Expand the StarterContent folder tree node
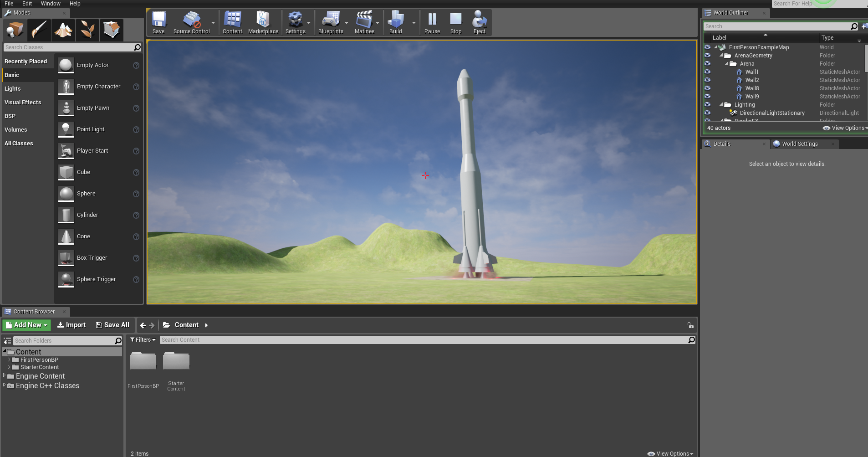 (9, 367)
